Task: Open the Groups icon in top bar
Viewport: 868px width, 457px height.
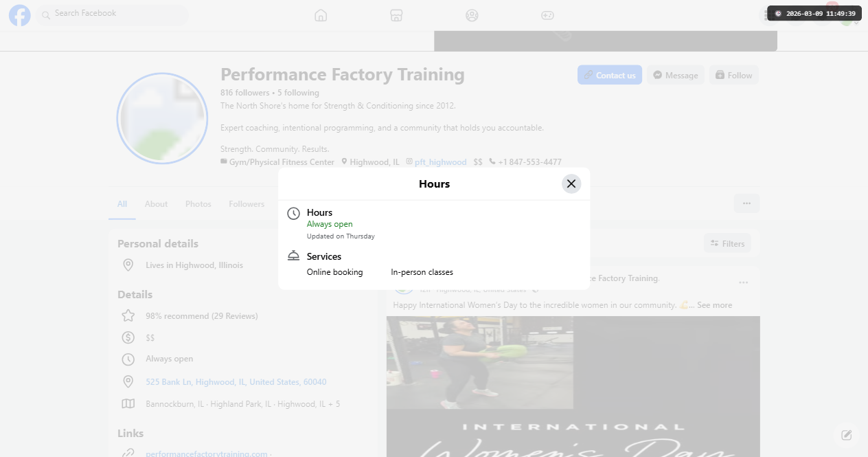Action: 472,15
